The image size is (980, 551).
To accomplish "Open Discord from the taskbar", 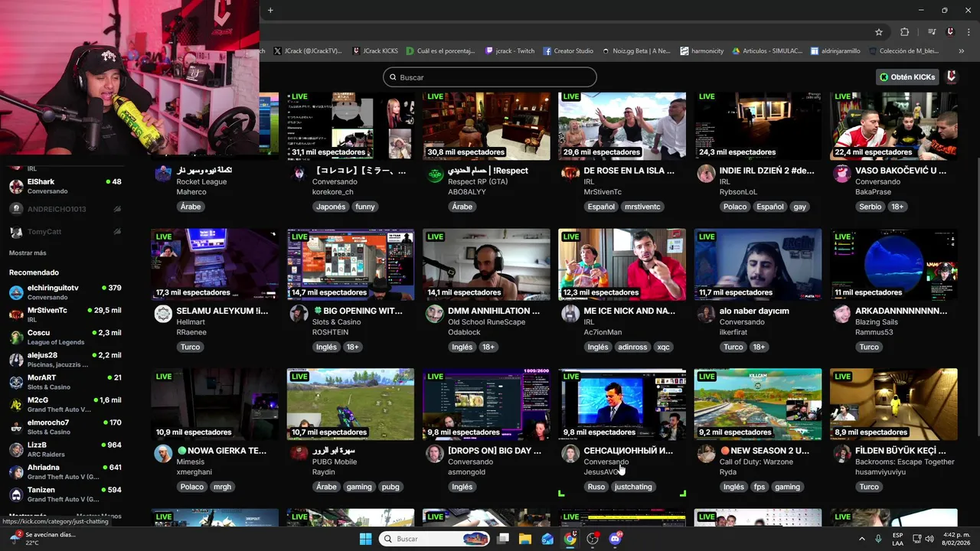I will [x=615, y=539].
